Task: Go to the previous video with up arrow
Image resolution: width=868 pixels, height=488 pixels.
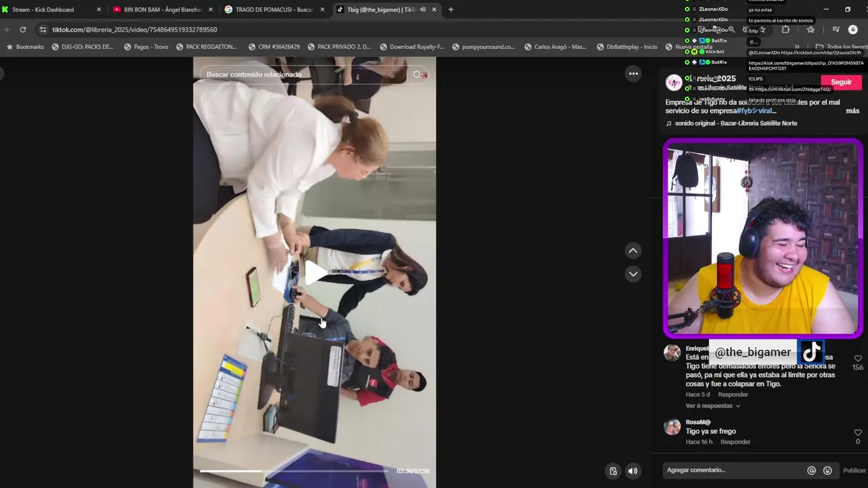Action: [633, 251]
